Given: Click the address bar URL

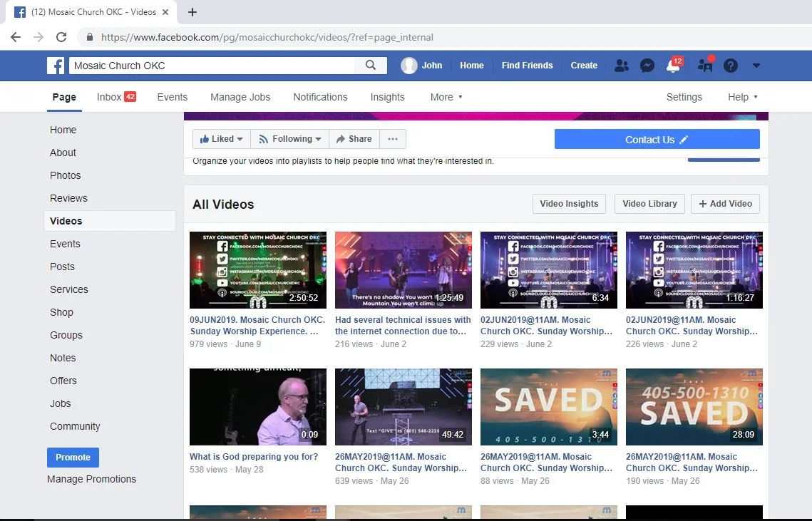Looking at the screenshot, I should 267,37.
